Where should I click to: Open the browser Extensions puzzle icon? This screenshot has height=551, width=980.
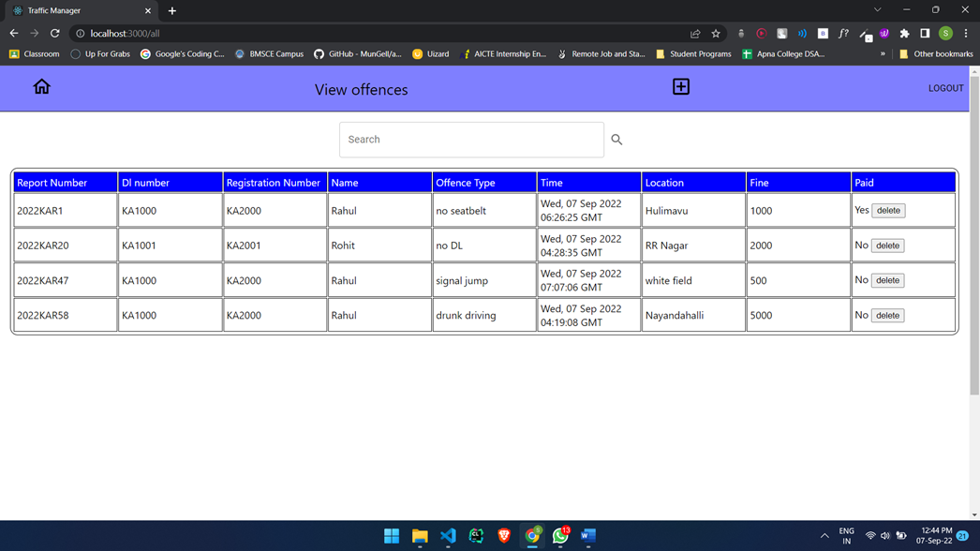click(904, 33)
